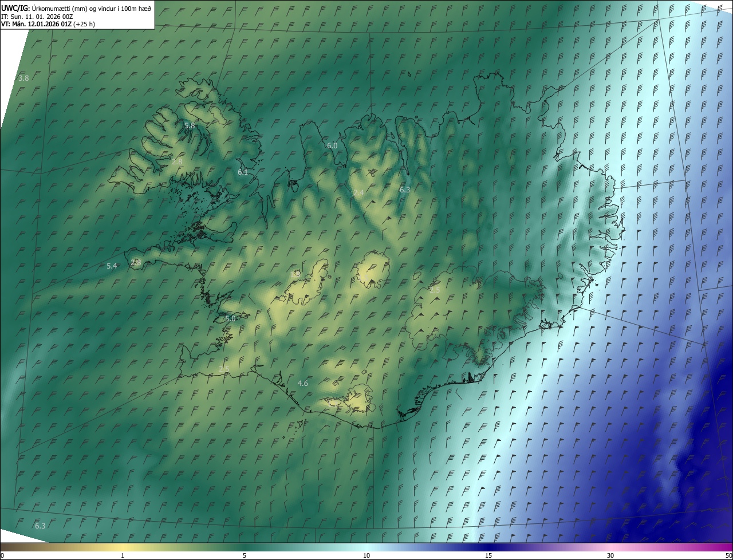The image size is (733, 560).
Task: Click the '6.1' value label on the map
Action: click(243, 172)
